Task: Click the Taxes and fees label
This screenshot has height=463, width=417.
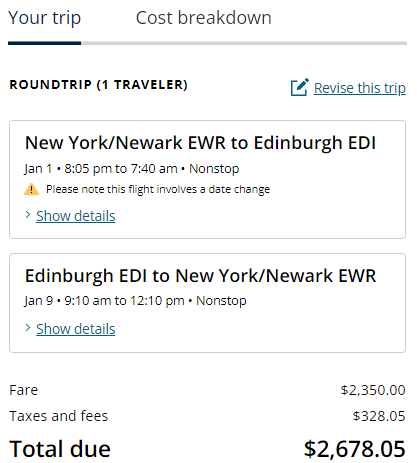Action: pyautogui.click(x=59, y=416)
